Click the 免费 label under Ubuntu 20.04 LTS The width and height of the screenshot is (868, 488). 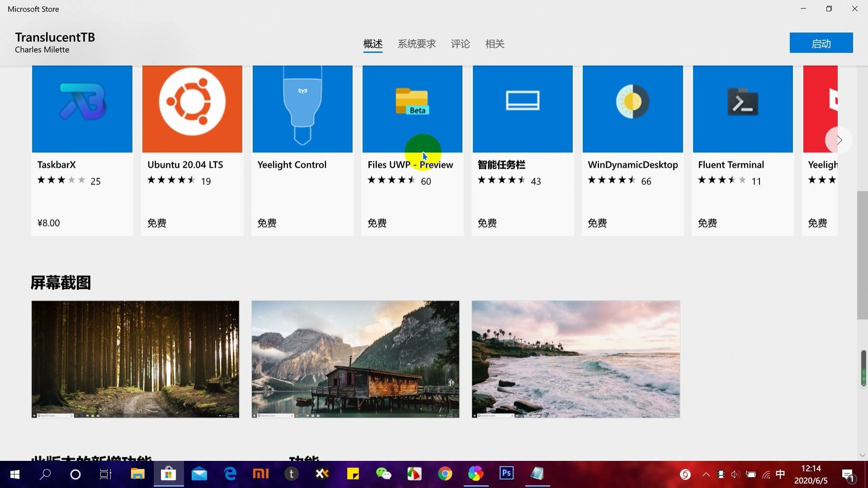[157, 223]
